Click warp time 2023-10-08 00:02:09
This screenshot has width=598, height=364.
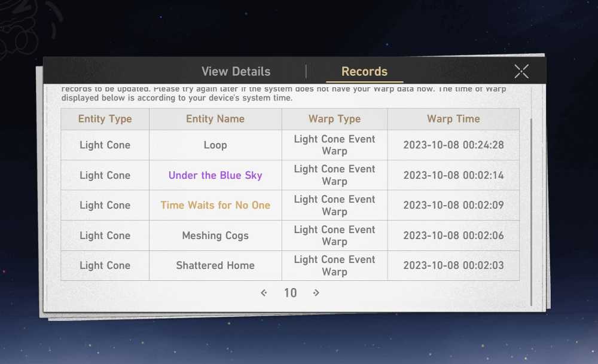tap(453, 205)
